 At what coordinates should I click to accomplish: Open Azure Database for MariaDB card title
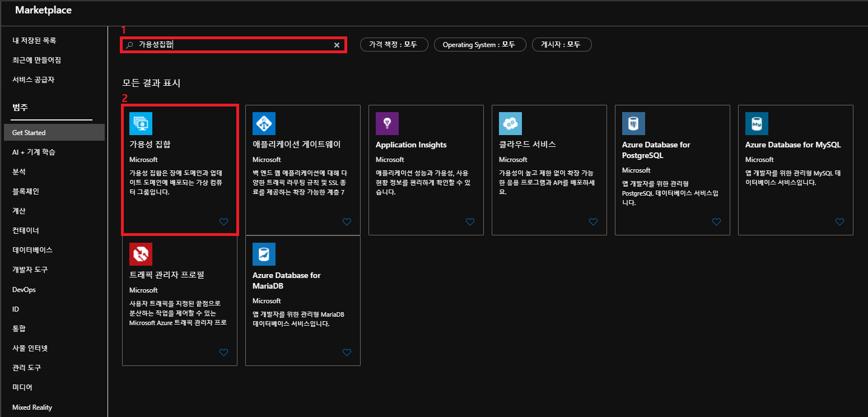(286, 280)
